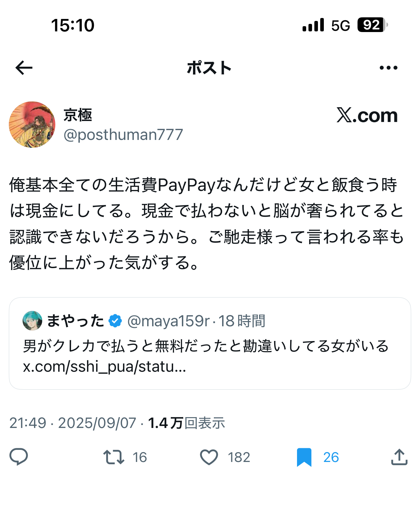Screen dimensions: 420x528
Task: Tap the 京極 display name
Action: point(78,115)
